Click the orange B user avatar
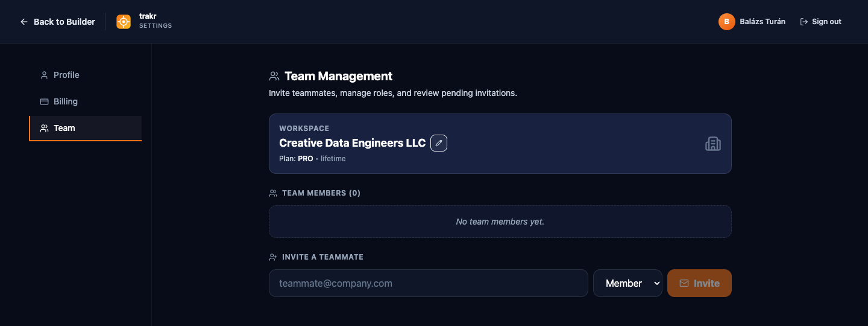The width and height of the screenshot is (868, 326). tap(727, 22)
